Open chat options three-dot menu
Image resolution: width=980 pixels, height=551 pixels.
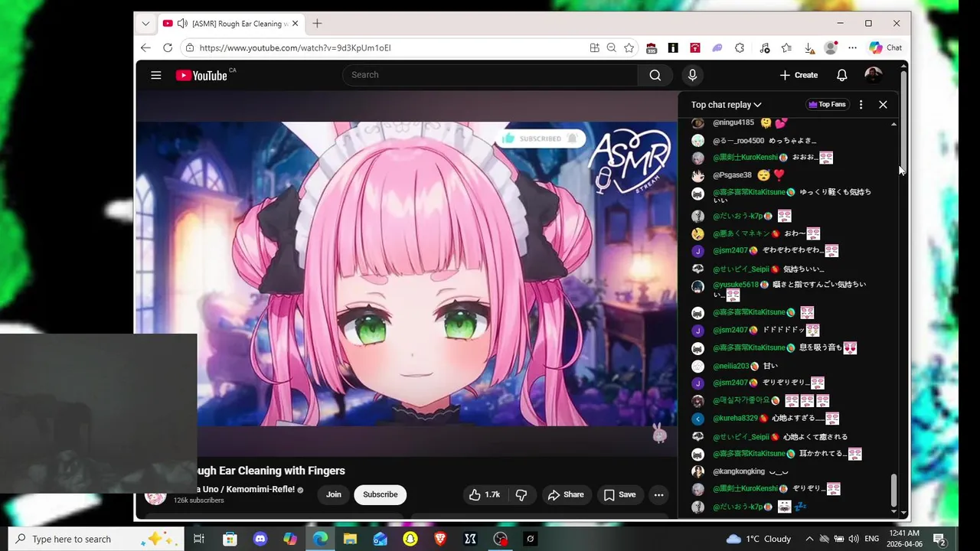click(x=861, y=105)
